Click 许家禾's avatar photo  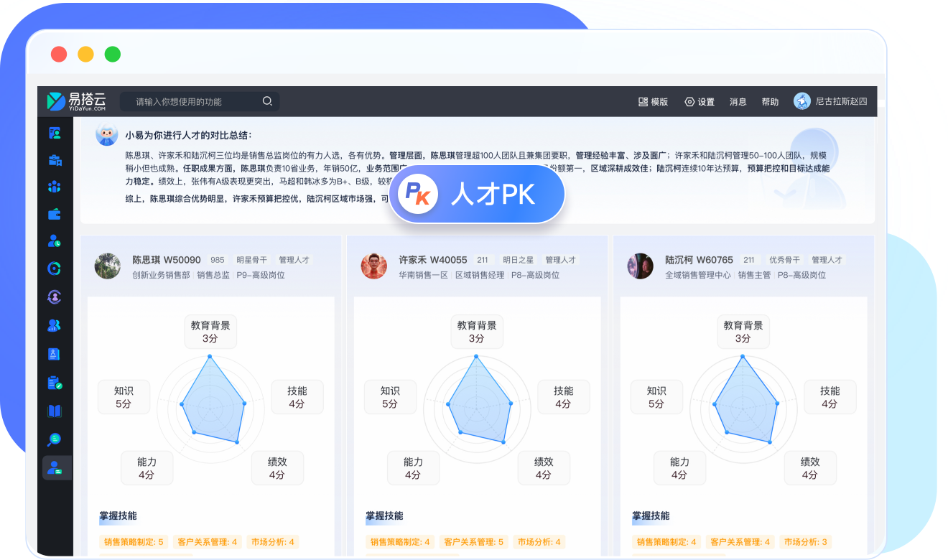pyautogui.click(x=374, y=266)
